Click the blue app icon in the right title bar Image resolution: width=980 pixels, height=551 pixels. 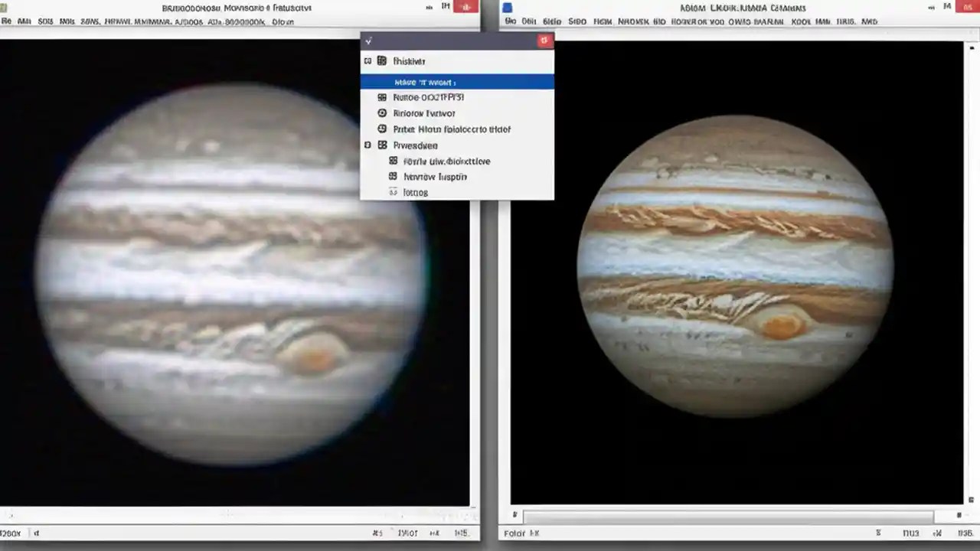[x=508, y=7]
